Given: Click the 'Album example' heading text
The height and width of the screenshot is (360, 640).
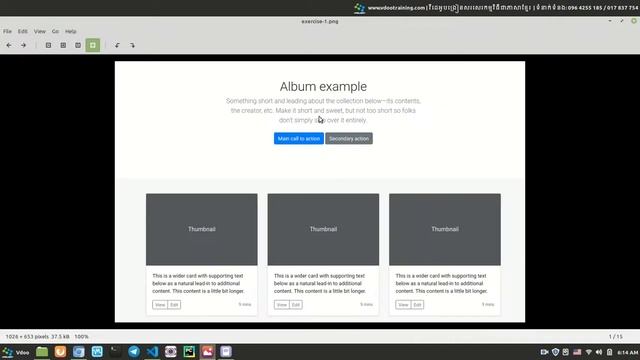Looking at the screenshot, I should 323,87.
